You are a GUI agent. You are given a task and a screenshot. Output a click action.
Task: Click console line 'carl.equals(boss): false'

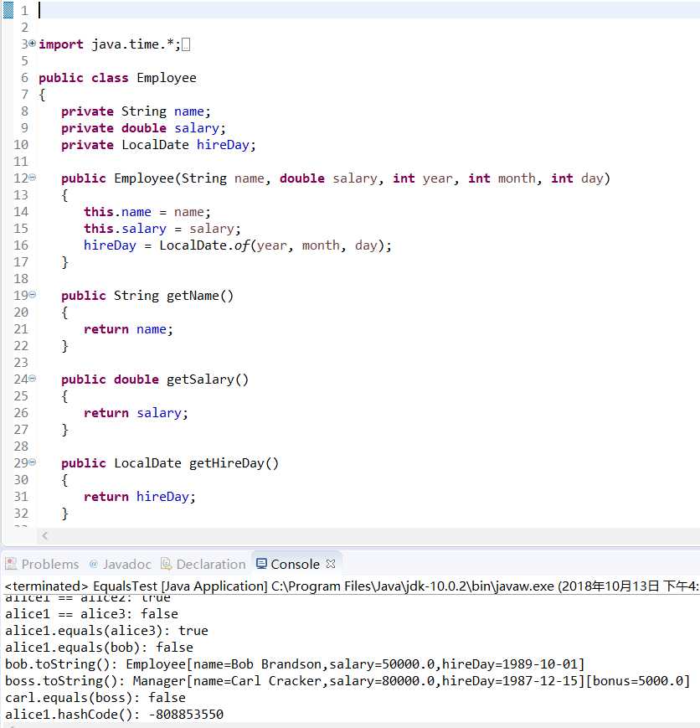[x=95, y=697]
